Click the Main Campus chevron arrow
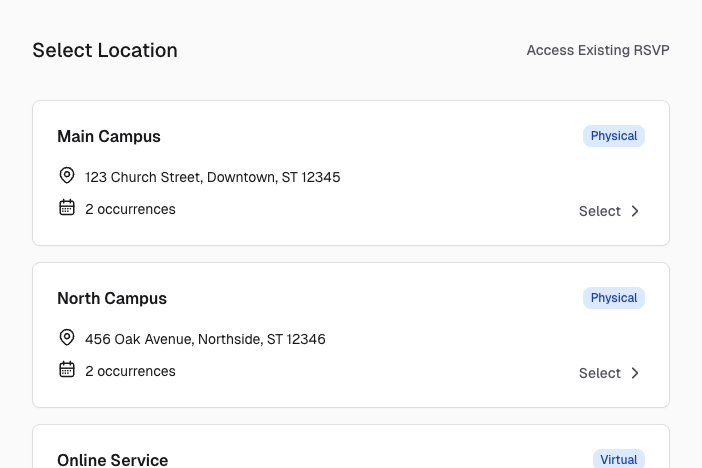 [634, 211]
